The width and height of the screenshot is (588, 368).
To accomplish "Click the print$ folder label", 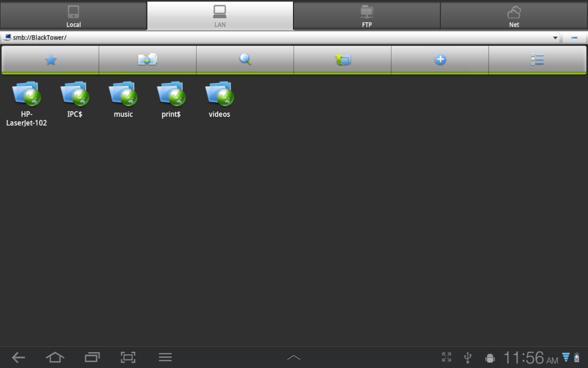I will (x=171, y=114).
